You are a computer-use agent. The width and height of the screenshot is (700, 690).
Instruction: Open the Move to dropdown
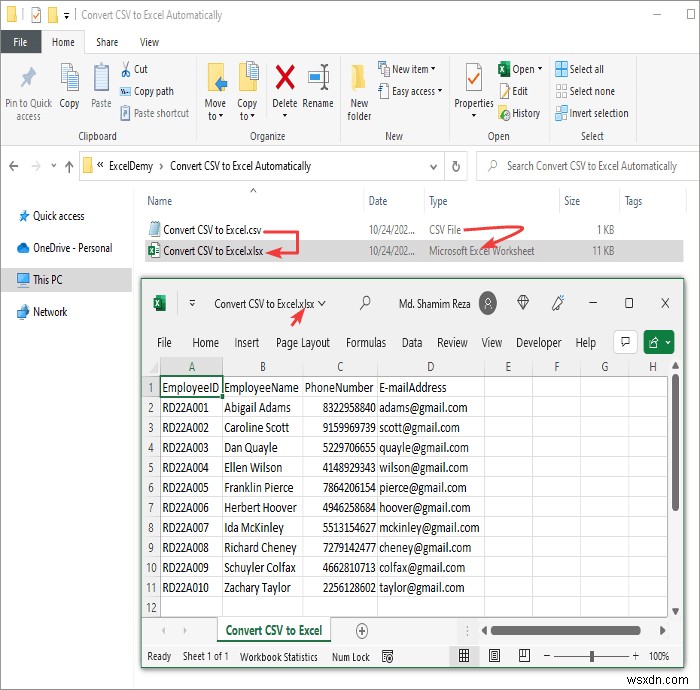pyautogui.click(x=215, y=109)
